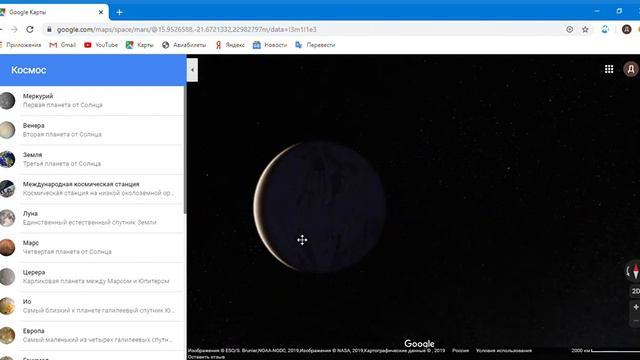Zoom in with the plus button
This screenshot has width=640, height=360.
(636, 307)
